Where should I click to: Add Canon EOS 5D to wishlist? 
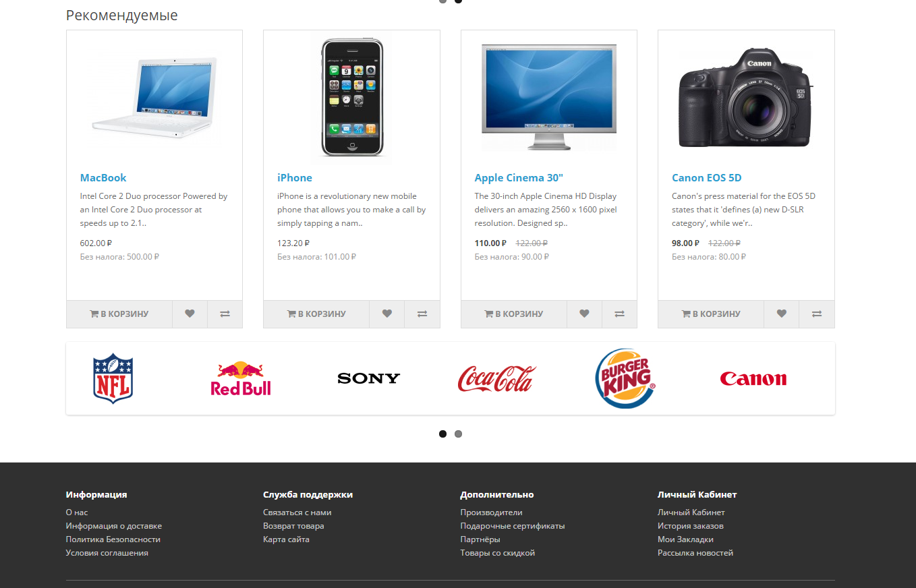click(781, 314)
